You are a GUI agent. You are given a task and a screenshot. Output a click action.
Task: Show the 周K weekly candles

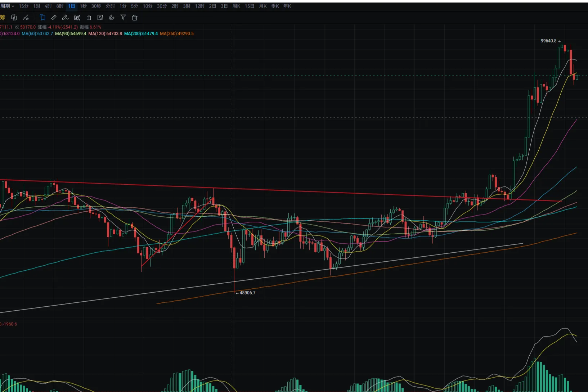pyautogui.click(x=236, y=6)
